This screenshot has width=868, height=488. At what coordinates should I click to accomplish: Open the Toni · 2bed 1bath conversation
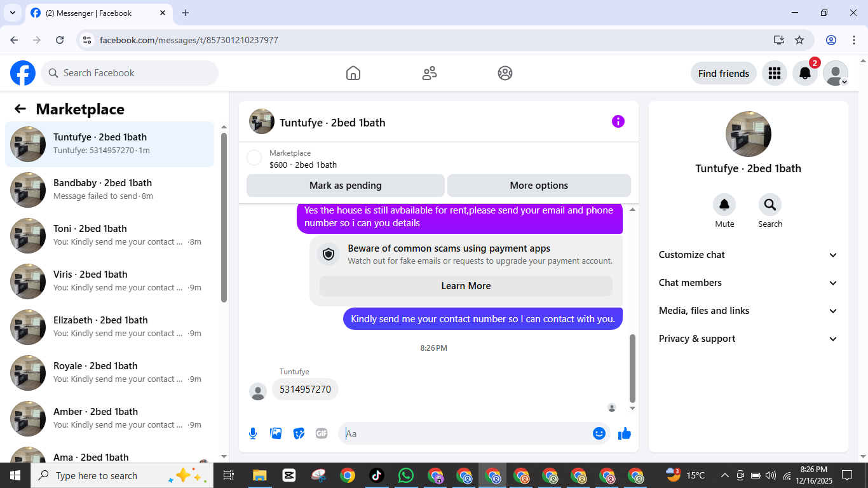[110, 236]
